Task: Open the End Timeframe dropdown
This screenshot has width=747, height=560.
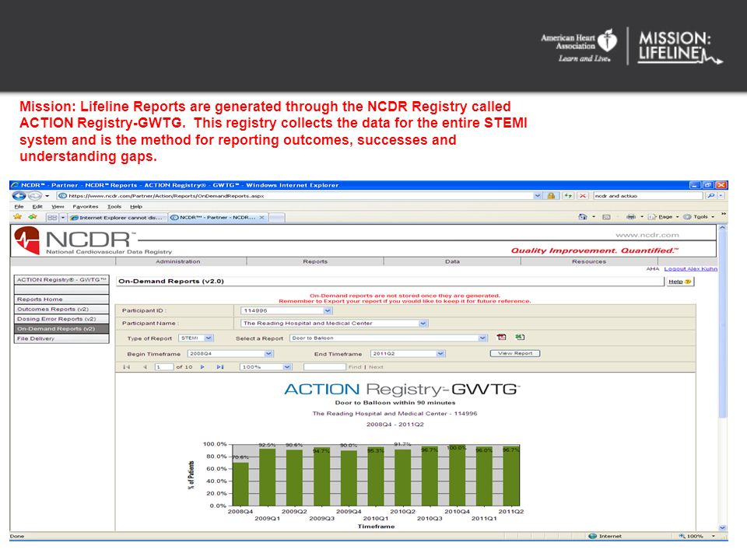Action: (440, 354)
